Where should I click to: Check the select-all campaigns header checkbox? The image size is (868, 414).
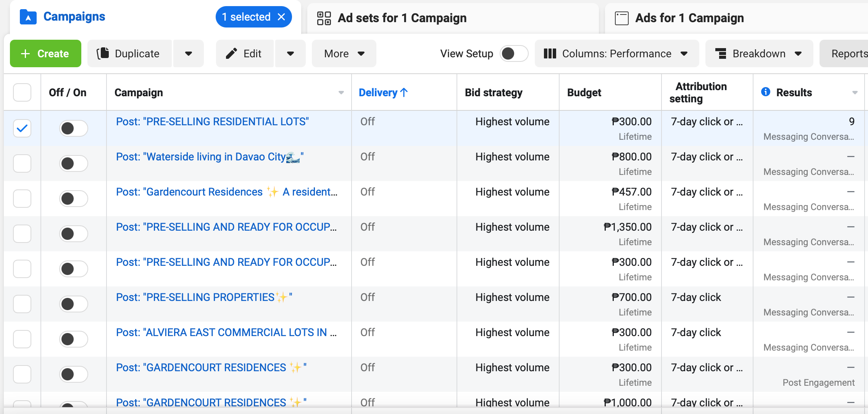(22, 92)
